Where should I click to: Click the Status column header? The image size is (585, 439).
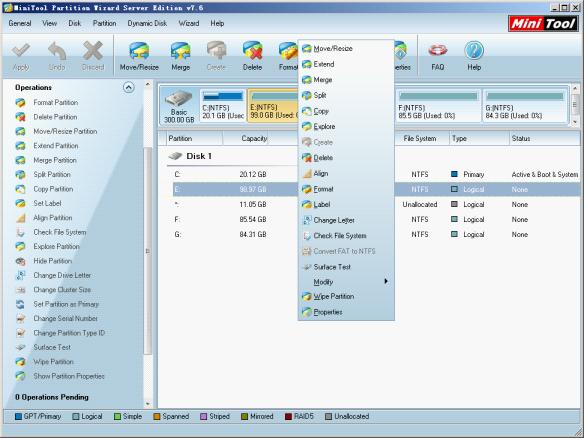point(544,139)
